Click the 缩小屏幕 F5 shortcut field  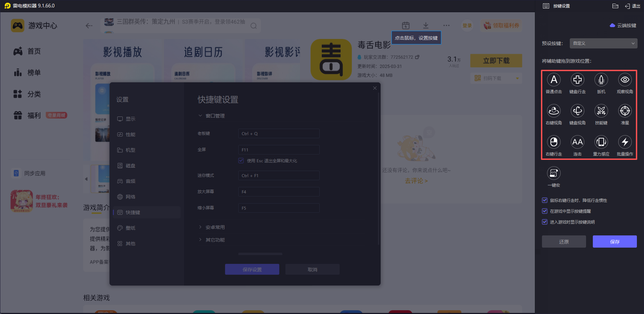pyautogui.click(x=279, y=208)
